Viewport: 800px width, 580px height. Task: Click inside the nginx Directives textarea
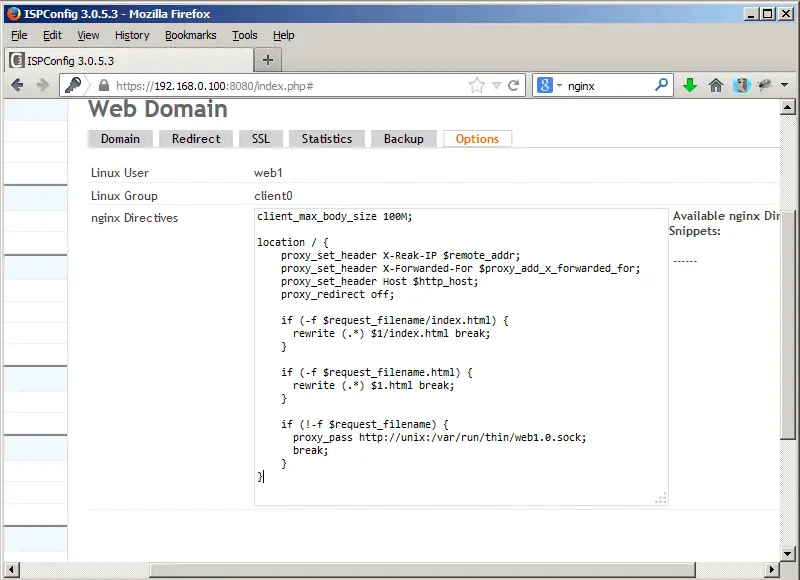(461, 357)
